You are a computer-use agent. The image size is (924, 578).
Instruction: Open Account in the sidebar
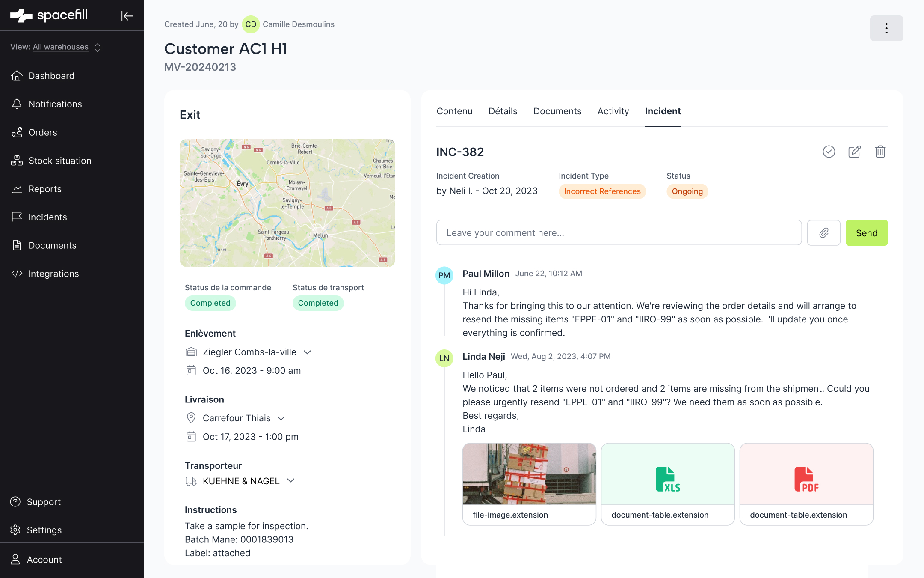[x=44, y=560]
